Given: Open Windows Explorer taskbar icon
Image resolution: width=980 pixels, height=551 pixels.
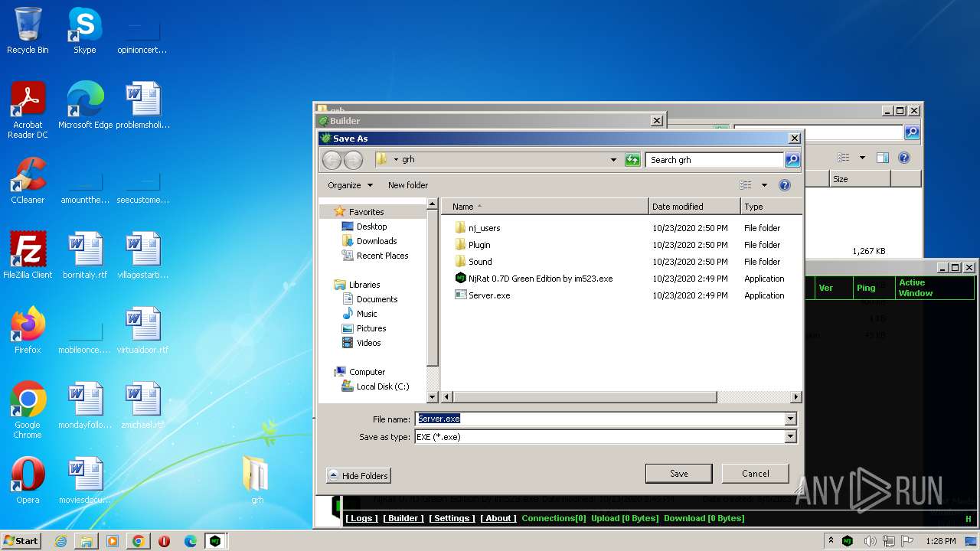Looking at the screenshot, I should (87, 541).
